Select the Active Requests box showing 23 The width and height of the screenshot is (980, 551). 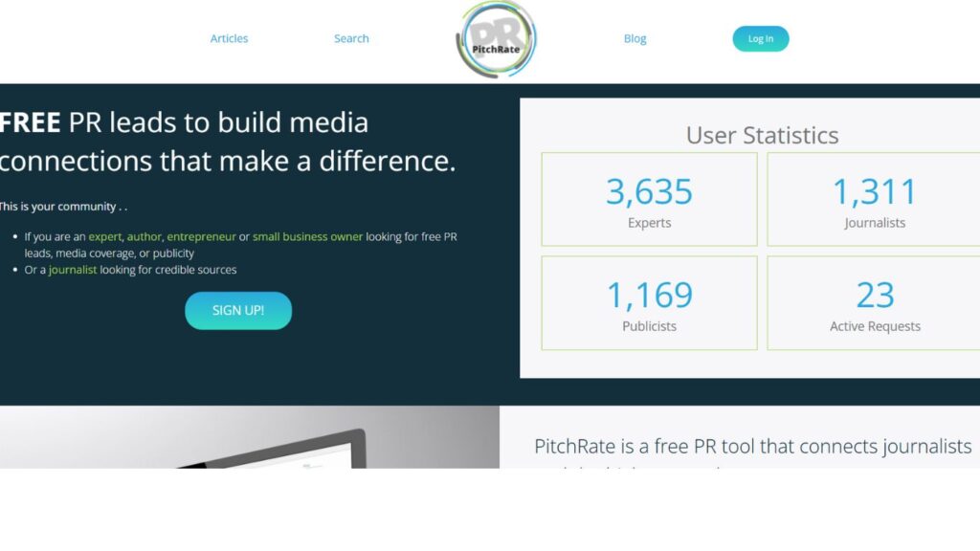874,301
